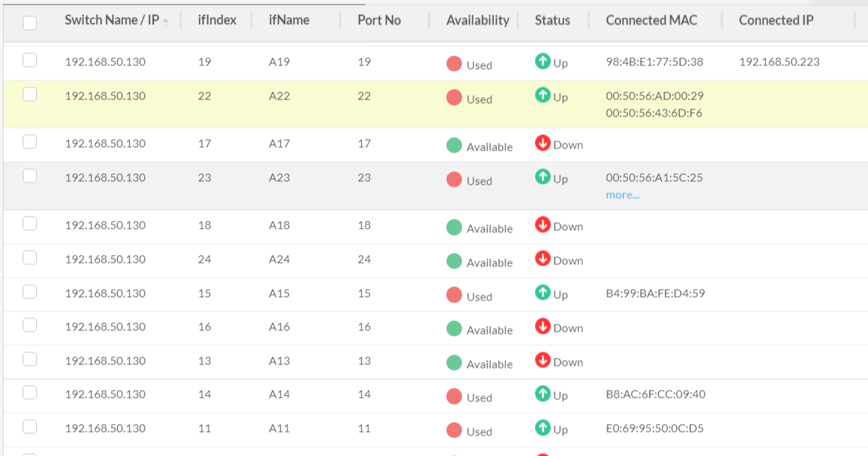868x456 pixels.
Task: Click the ifName cell A16
Action: pos(279,327)
